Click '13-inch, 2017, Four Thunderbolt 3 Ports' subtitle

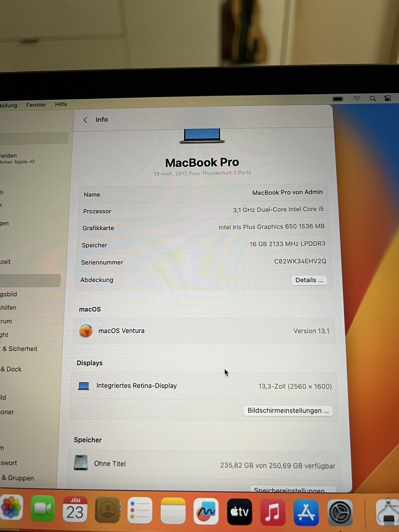point(202,173)
